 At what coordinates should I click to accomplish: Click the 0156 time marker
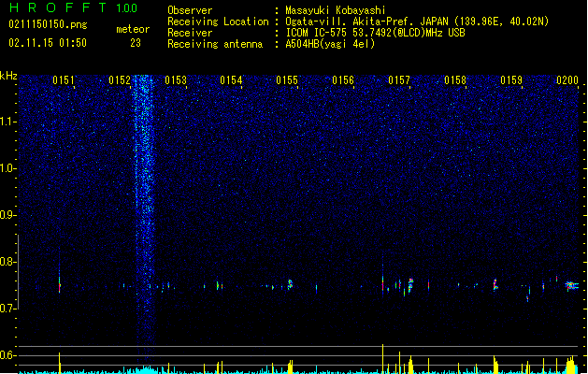(x=343, y=80)
